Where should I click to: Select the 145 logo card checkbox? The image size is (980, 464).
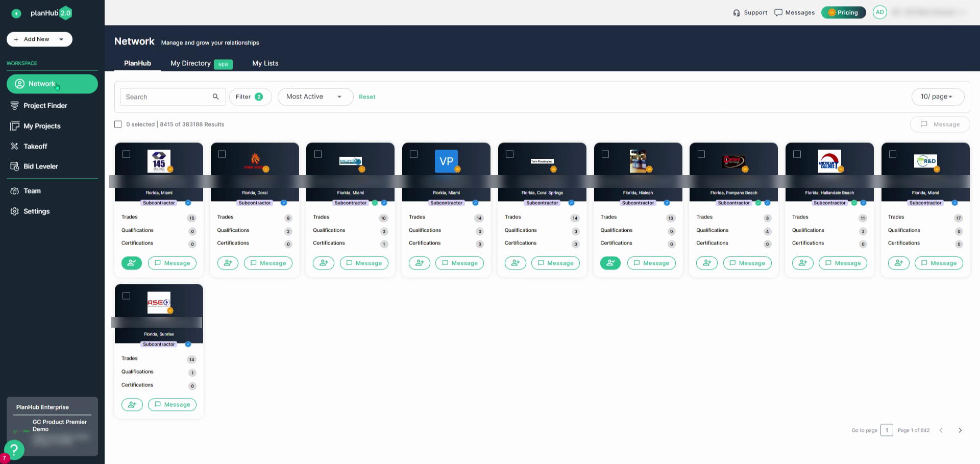click(127, 154)
